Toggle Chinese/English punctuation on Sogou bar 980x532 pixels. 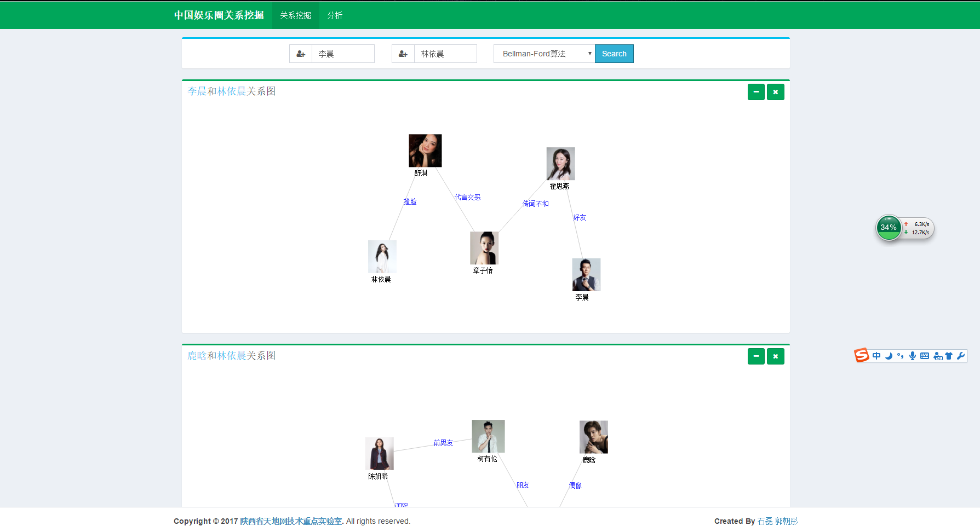pyautogui.click(x=901, y=356)
